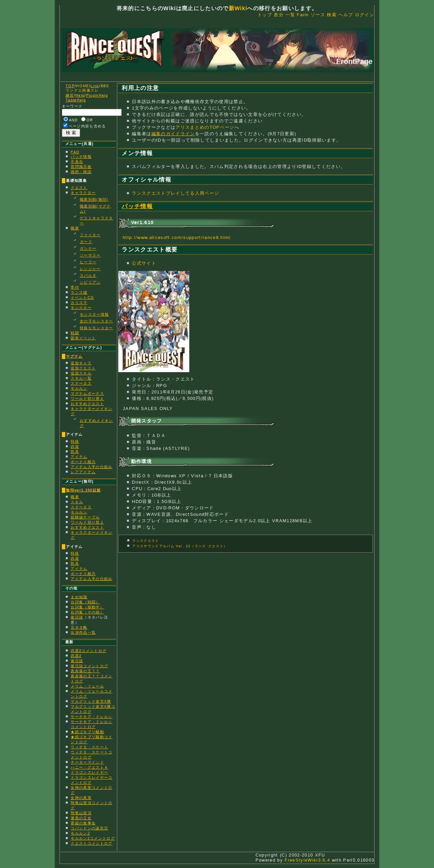Open the ランス城 sidebar link

pyautogui.click(x=79, y=293)
